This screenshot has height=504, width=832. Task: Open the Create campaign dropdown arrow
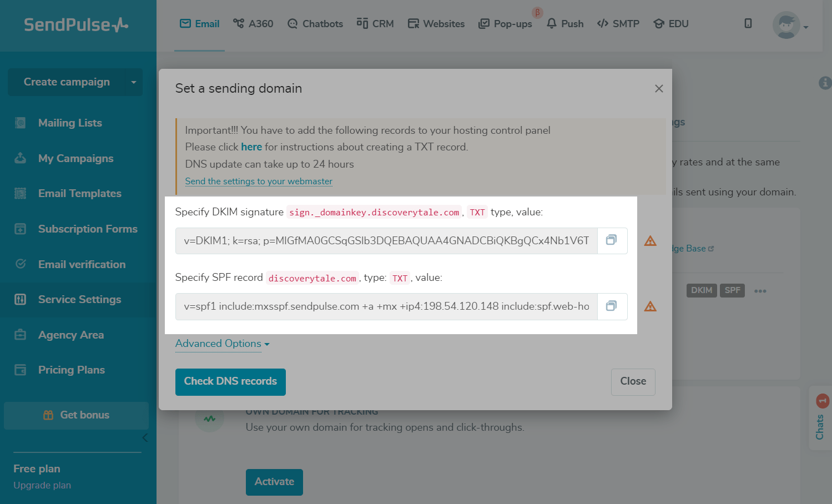tap(133, 82)
